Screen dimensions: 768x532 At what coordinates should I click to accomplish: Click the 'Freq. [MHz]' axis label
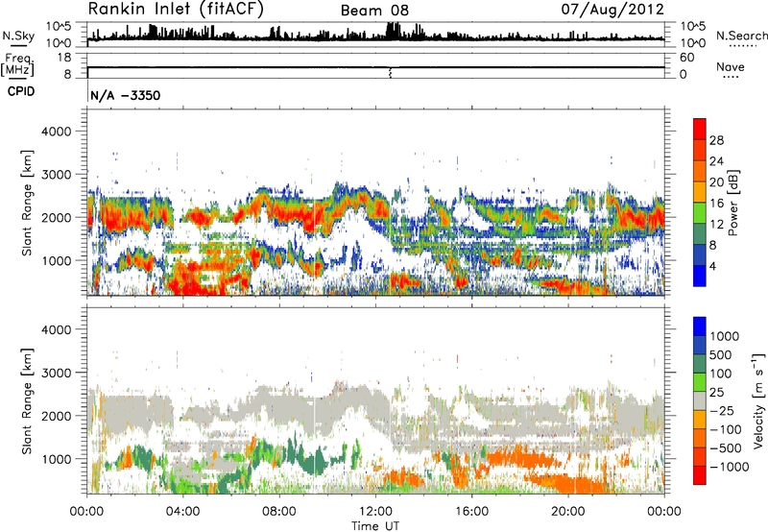tap(18, 64)
